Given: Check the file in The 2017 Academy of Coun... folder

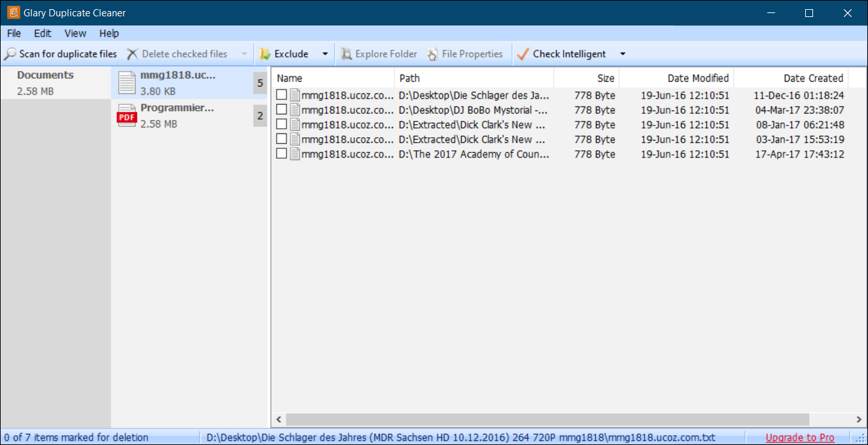Looking at the screenshot, I should point(281,154).
